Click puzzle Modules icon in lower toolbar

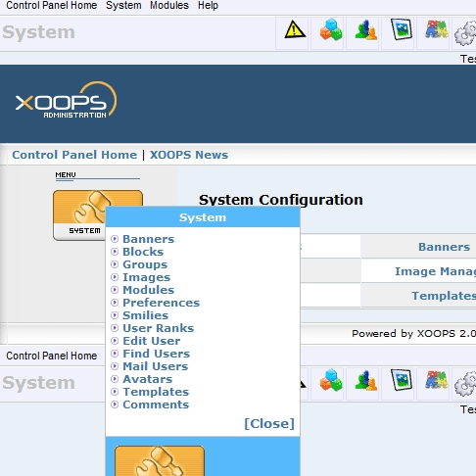pos(436,380)
